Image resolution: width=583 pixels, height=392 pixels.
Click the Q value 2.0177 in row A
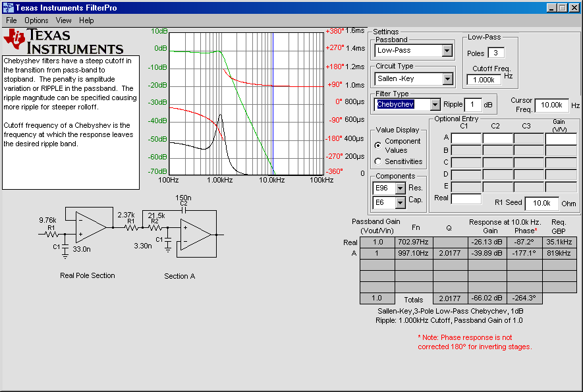click(x=449, y=253)
